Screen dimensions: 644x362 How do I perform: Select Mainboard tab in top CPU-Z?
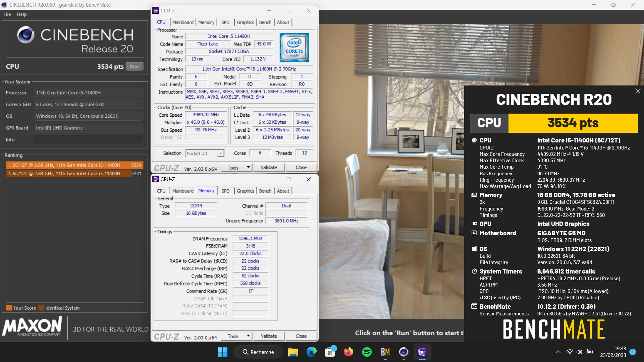(183, 22)
